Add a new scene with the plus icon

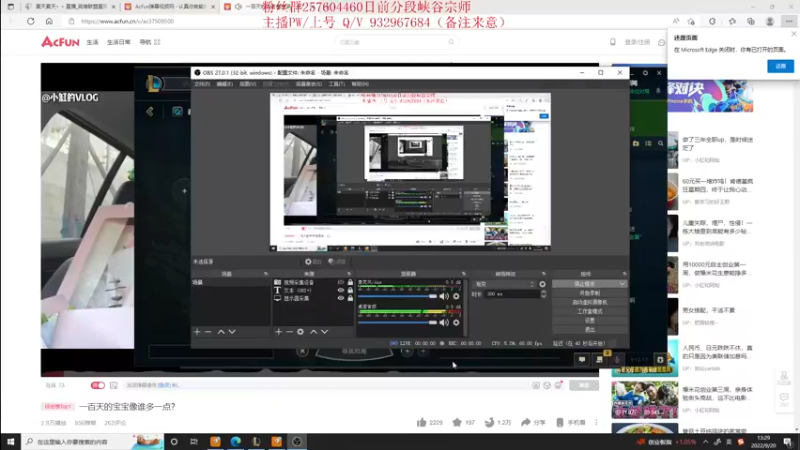click(x=197, y=332)
